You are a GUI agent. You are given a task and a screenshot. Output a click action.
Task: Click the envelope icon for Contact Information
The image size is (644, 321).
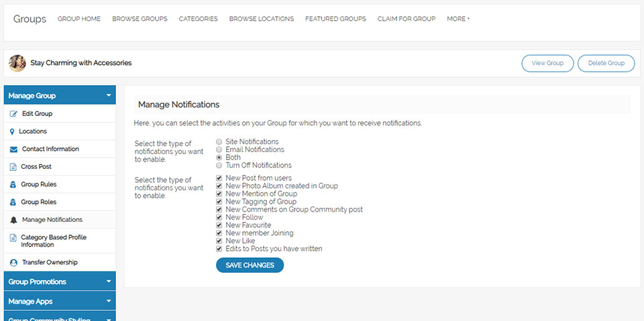14,149
